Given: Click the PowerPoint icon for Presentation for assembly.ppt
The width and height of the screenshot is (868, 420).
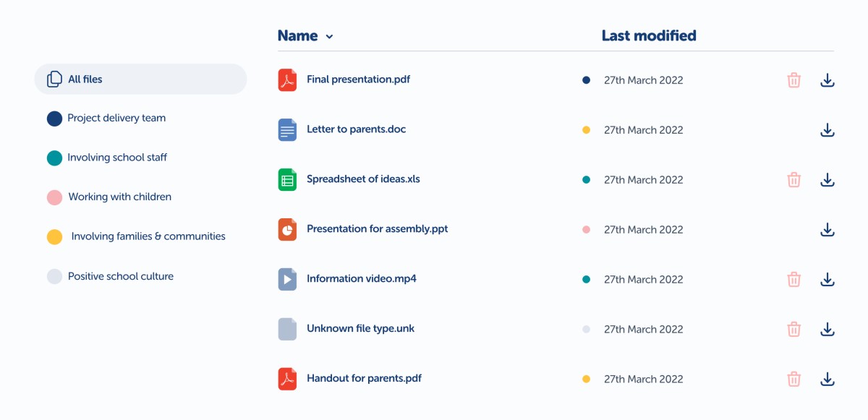Looking at the screenshot, I should 286,229.
